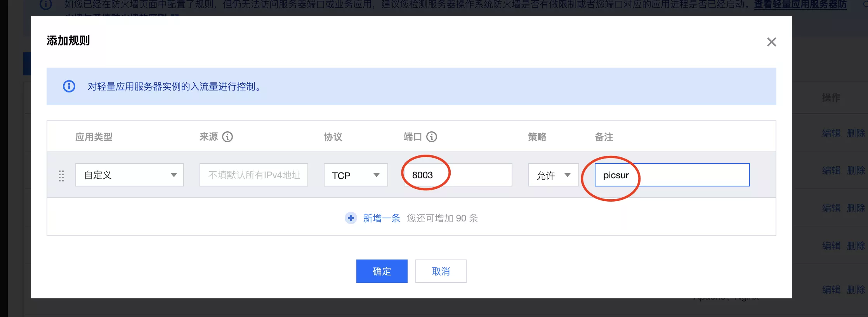Click 删除 in the last background row
The width and height of the screenshot is (868, 317).
coord(856,289)
